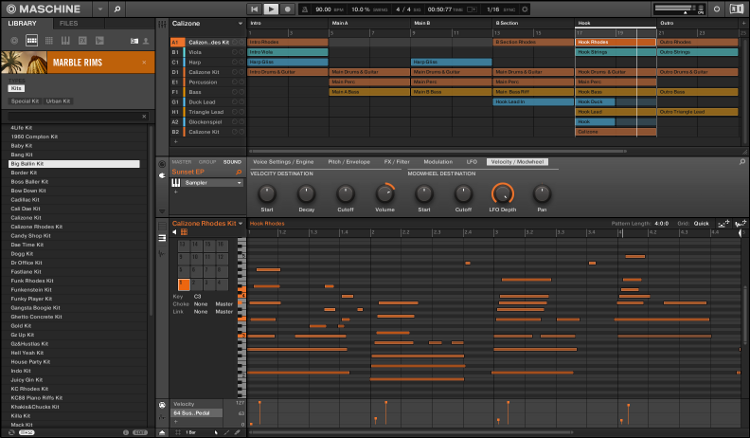Open the Calizone project dropdown
750x438 pixels.
coord(240,23)
